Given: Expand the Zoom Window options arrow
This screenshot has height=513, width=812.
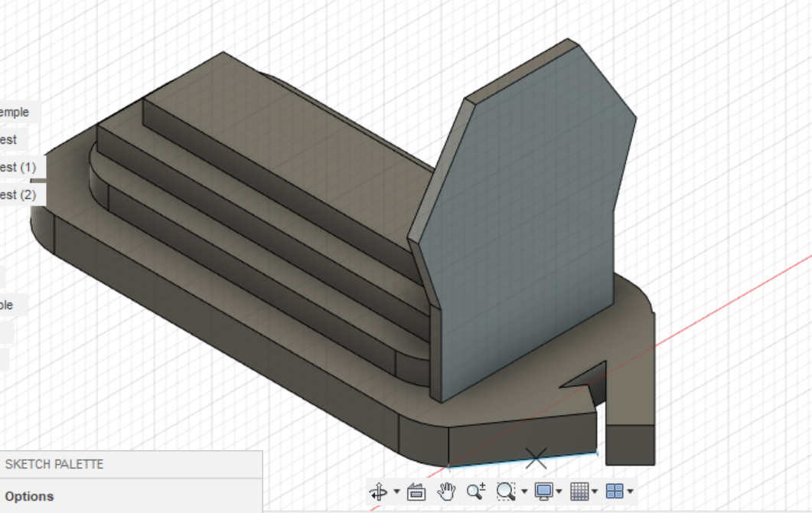Looking at the screenshot, I should [x=524, y=492].
